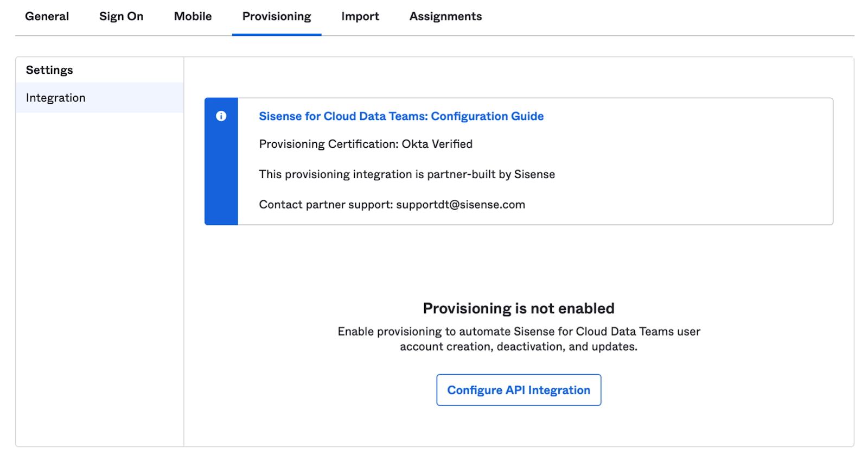The width and height of the screenshot is (868, 454).
Task: Open the Assignments tab
Action: coord(445,16)
